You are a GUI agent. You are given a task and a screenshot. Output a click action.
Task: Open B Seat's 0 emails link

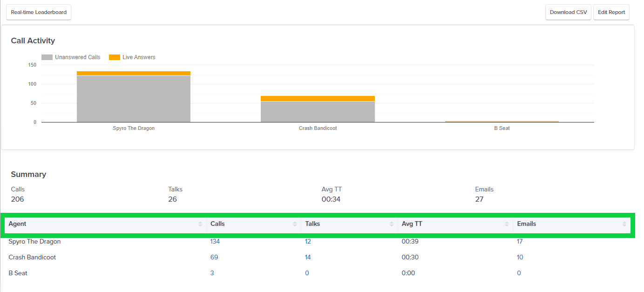coord(519,273)
